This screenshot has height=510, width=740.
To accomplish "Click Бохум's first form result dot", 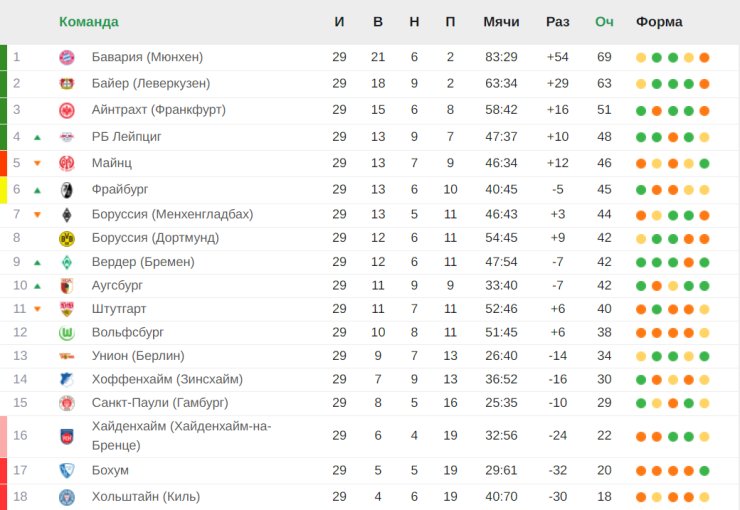I will (x=641, y=470).
